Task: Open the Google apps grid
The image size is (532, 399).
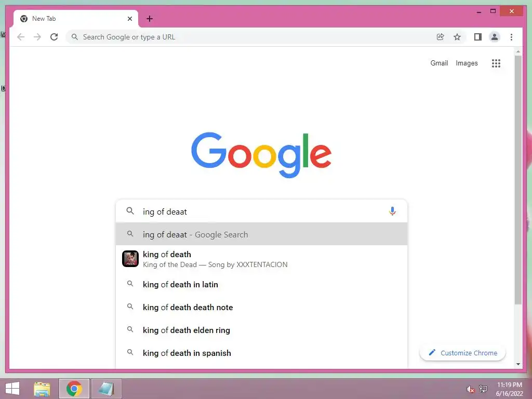Action: click(x=496, y=63)
